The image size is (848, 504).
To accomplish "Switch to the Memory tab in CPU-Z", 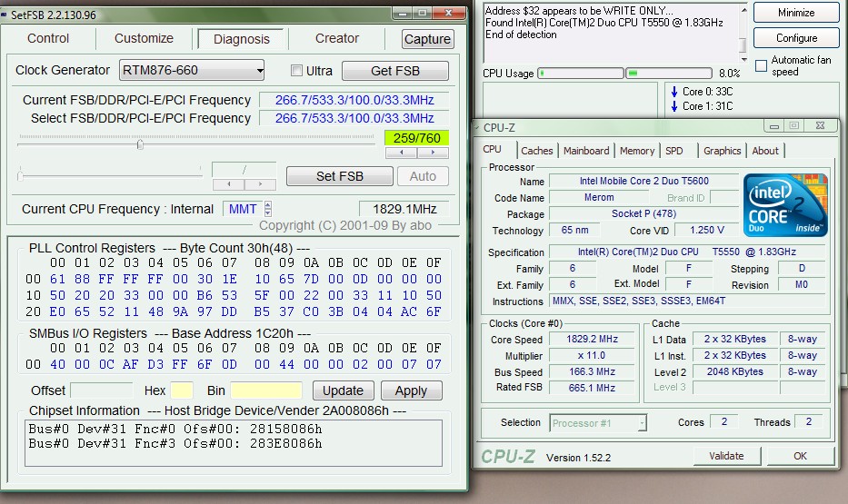I will point(636,151).
